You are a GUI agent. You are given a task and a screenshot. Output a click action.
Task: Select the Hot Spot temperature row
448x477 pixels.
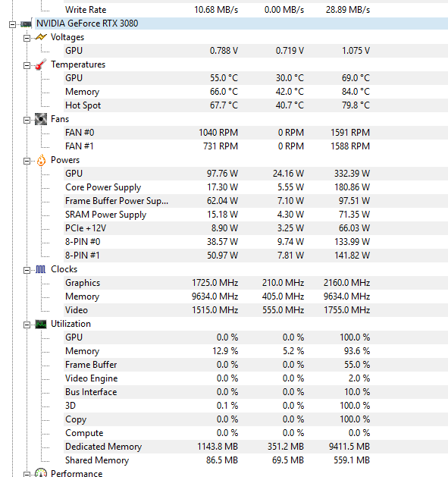tap(255, 105)
